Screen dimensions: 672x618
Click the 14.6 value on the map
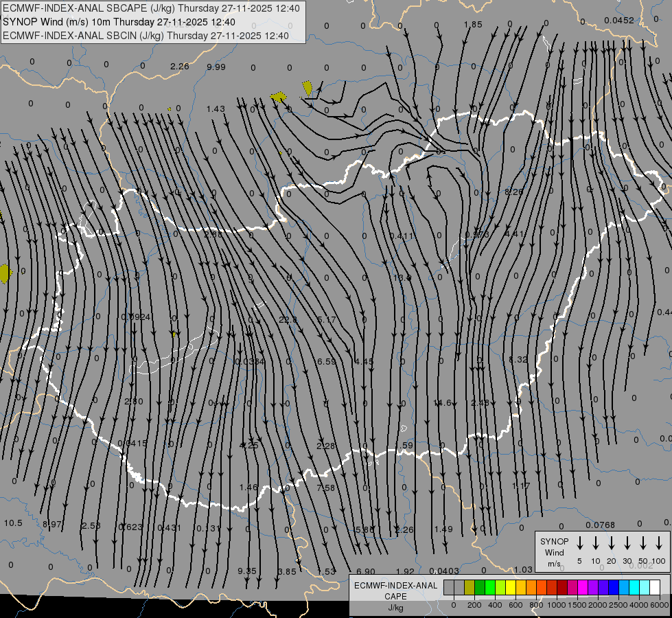442,402
